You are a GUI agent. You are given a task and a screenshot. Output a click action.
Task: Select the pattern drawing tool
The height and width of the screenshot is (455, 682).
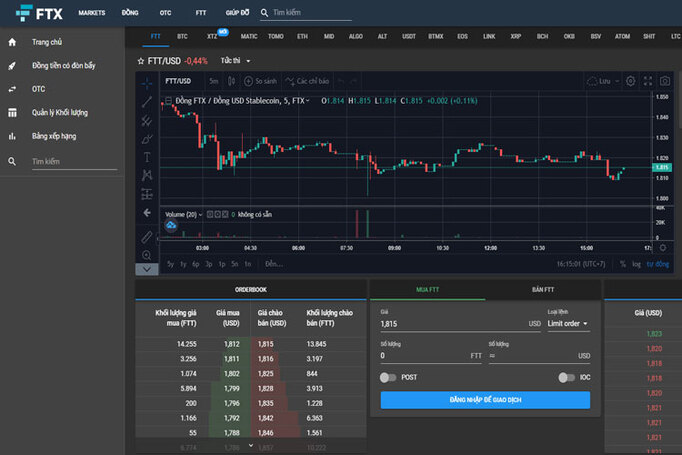click(147, 175)
